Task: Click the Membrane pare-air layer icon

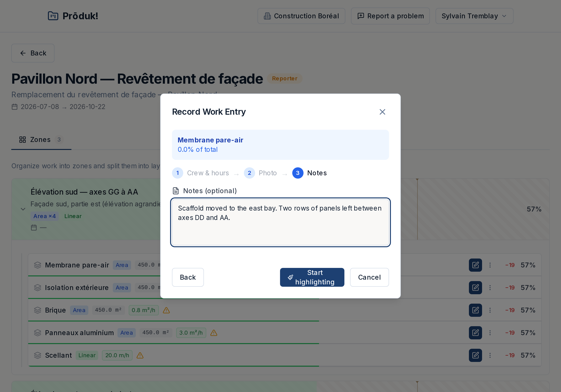Action: tap(37, 265)
